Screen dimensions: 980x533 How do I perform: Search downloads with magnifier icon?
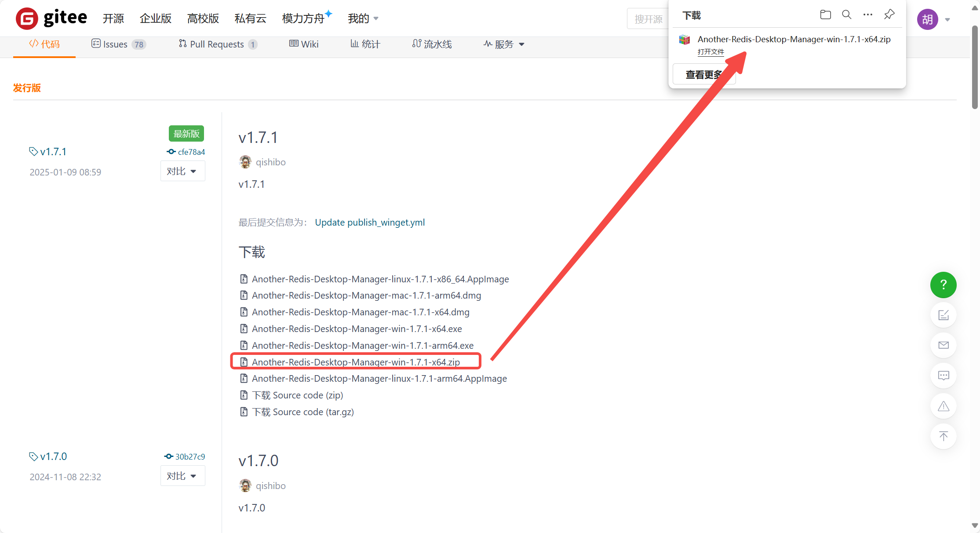pyautogui.click(x=846, y=15)
